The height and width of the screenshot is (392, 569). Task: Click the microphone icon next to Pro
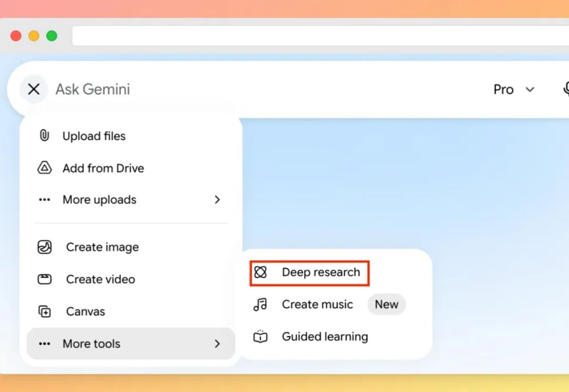[566, 89]
